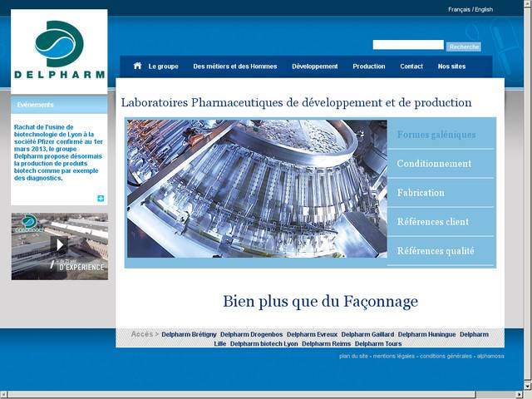Click the production machine banner image

tap(257, 189)
